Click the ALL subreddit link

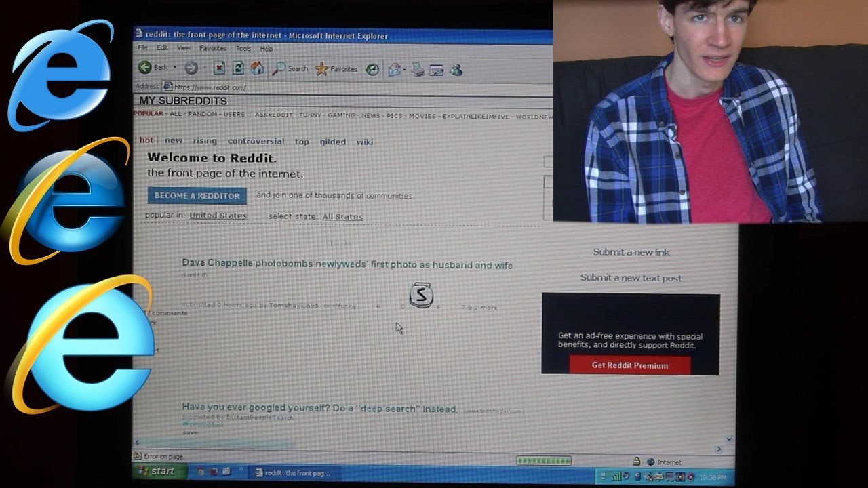(x=176, y=114)
